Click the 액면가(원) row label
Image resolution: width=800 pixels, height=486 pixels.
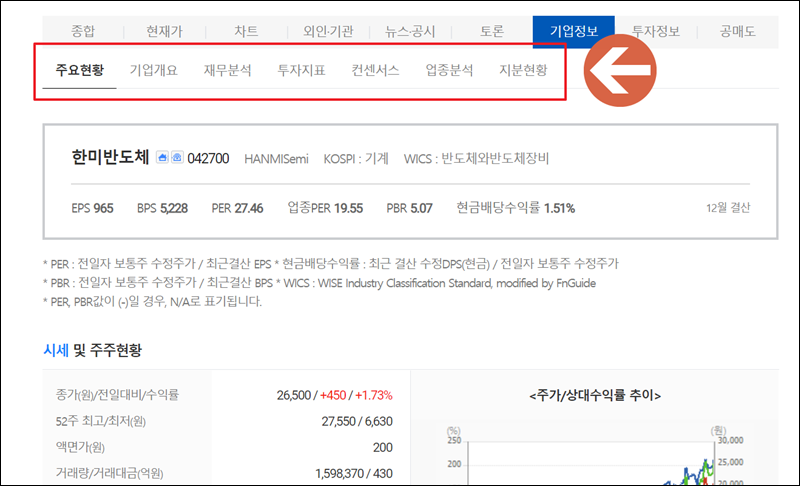click(80, 447)
